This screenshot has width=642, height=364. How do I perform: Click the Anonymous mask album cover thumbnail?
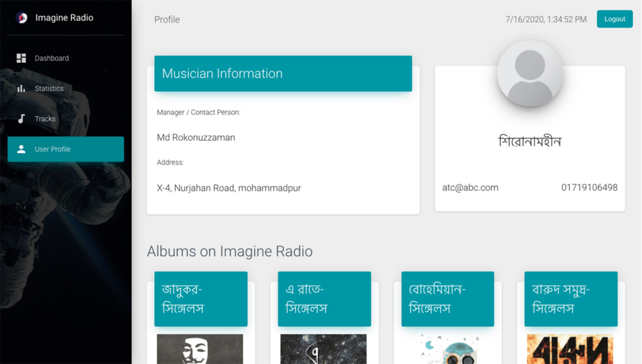(199, 350)
